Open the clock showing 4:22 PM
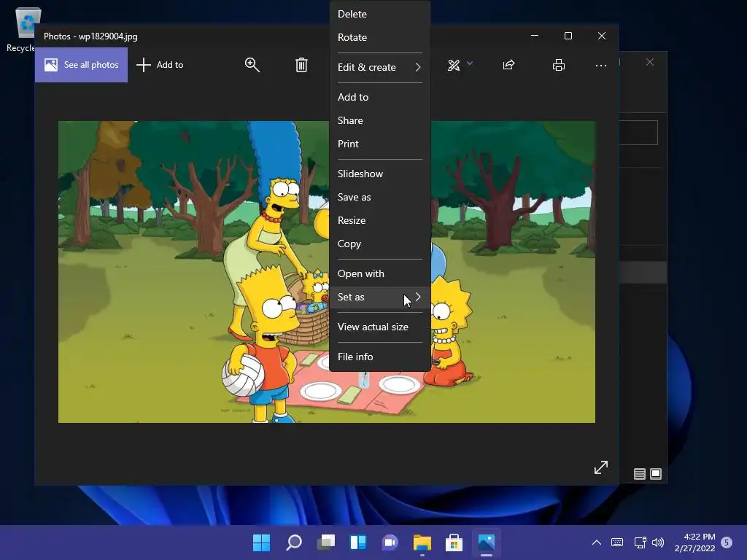This screenshot has width=747, height=560. [x=694, y=542]
